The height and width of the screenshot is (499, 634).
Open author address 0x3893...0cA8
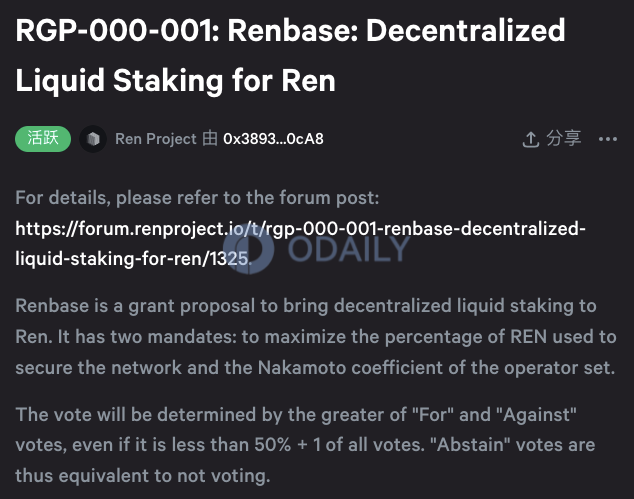pos(273,139)
